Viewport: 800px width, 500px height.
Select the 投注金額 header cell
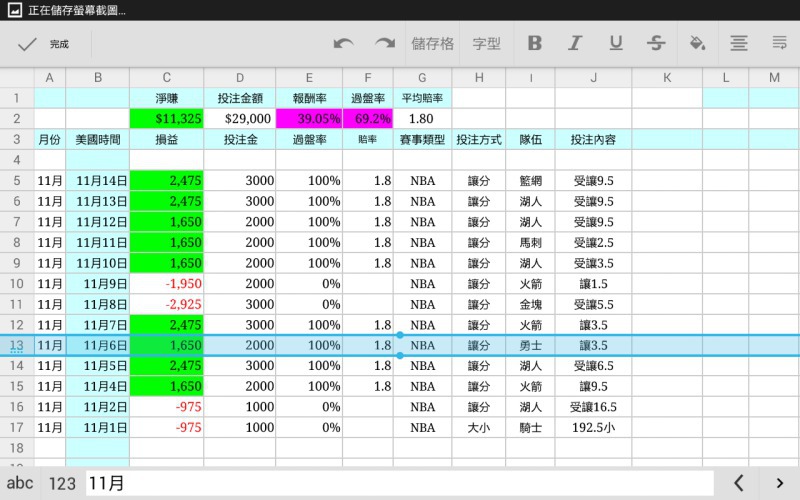pos(239,98)
